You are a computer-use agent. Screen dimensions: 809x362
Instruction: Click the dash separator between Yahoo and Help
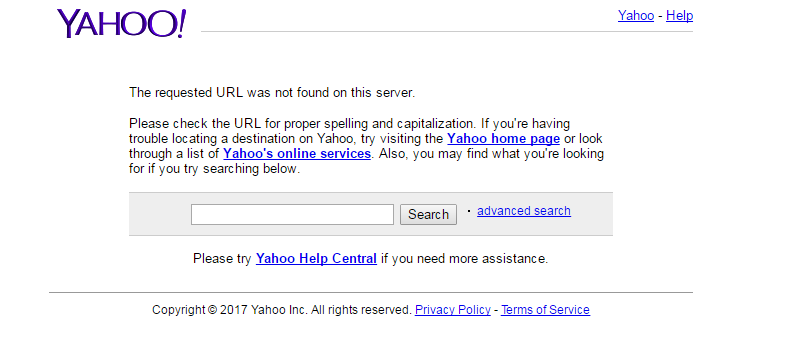660,16
